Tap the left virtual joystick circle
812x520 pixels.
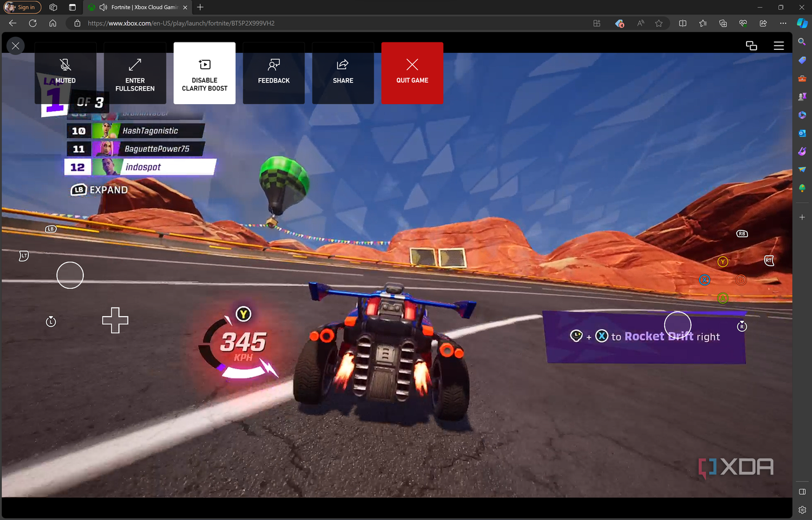click(70, 275)
